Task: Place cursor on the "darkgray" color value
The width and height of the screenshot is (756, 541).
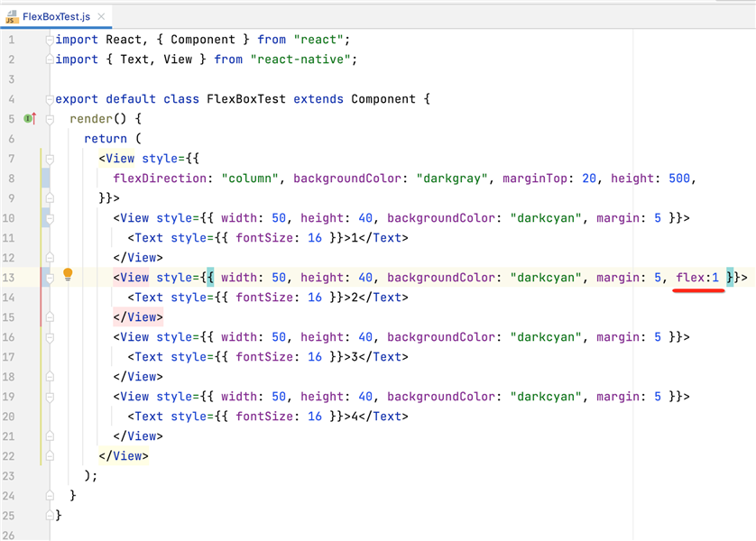Action: pos(448,179)
